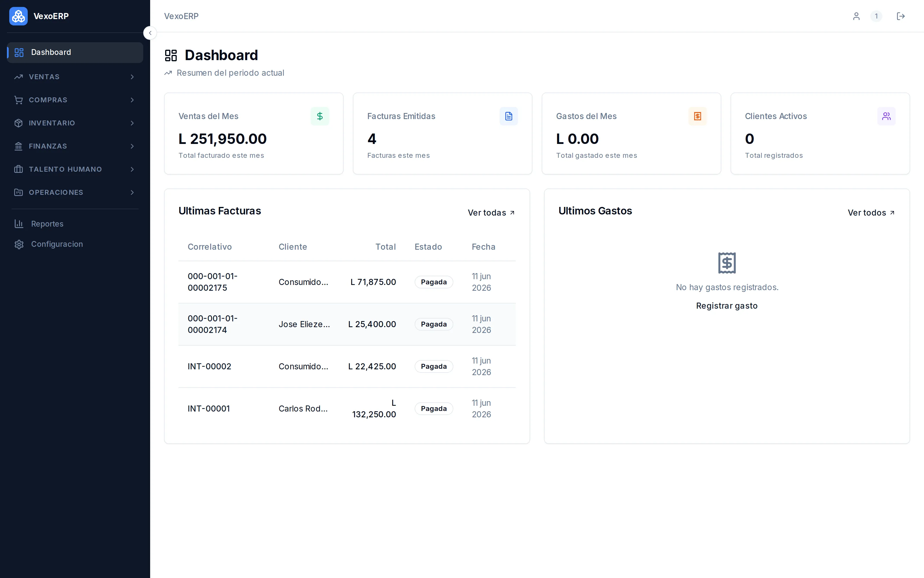
Task: Click the document icon on Facturas Emitidas
Action: (x=508, y=116)
